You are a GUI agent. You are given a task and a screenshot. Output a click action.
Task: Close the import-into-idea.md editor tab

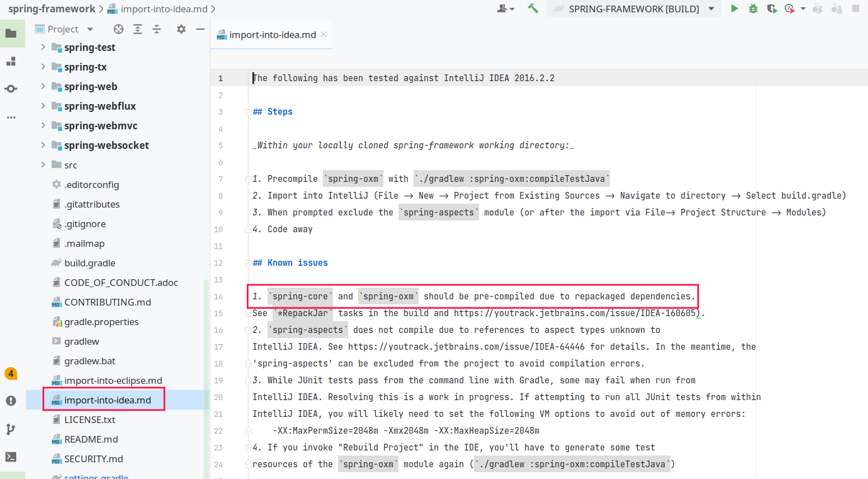point(323,34)
